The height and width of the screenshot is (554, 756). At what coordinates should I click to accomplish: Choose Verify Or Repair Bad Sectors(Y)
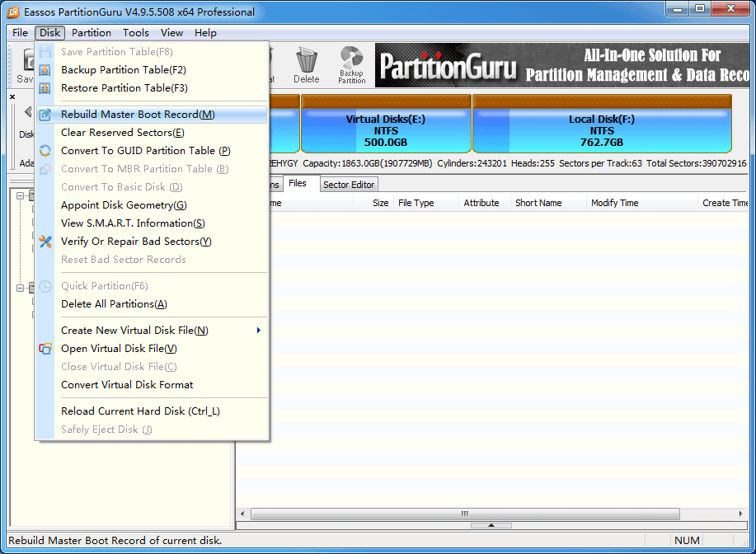[x=152, y=242]
